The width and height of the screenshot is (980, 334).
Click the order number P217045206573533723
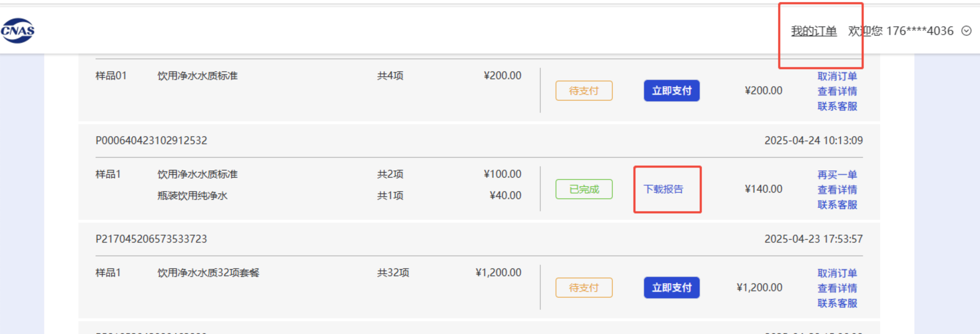coord(151,239)
